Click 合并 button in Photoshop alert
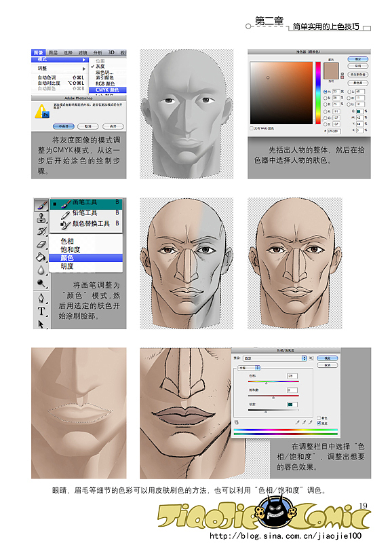The height and width of the screenshot is (543, 392). coord(113,126)
